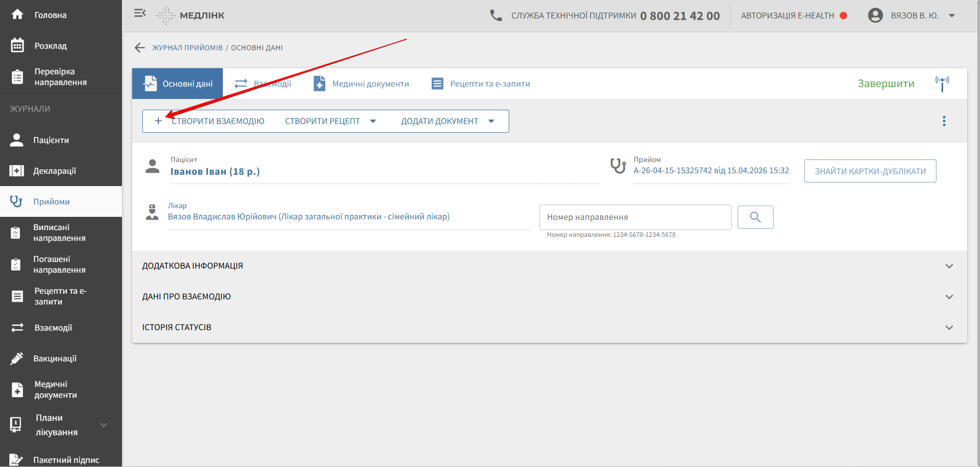The image size is (980, 467).
Task: Click the back arrow to appointments journal
Action: coord(139,48)
